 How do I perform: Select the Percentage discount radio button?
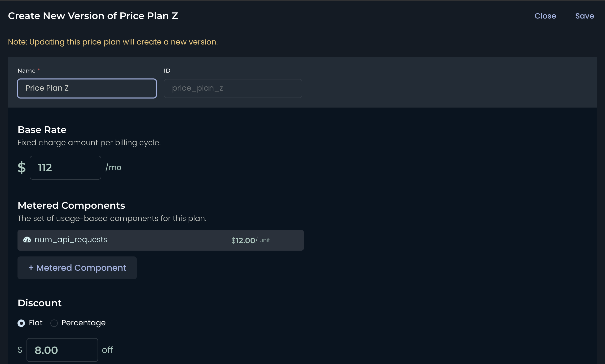(54, 323)
